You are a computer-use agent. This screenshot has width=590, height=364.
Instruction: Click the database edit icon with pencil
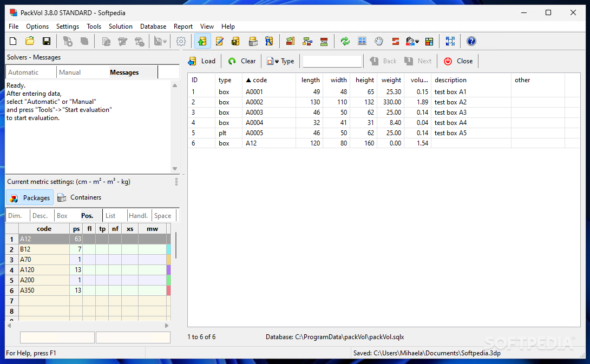pyautogui.click(x=219, y=41)
